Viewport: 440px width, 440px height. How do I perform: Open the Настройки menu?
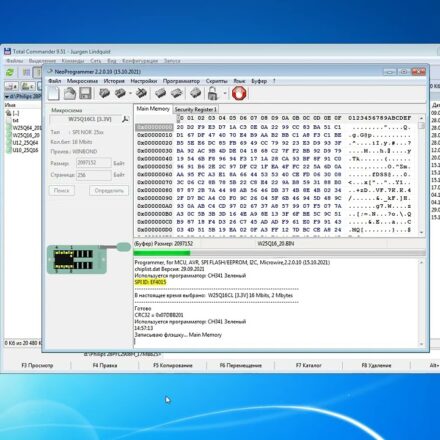click(144, 81)
